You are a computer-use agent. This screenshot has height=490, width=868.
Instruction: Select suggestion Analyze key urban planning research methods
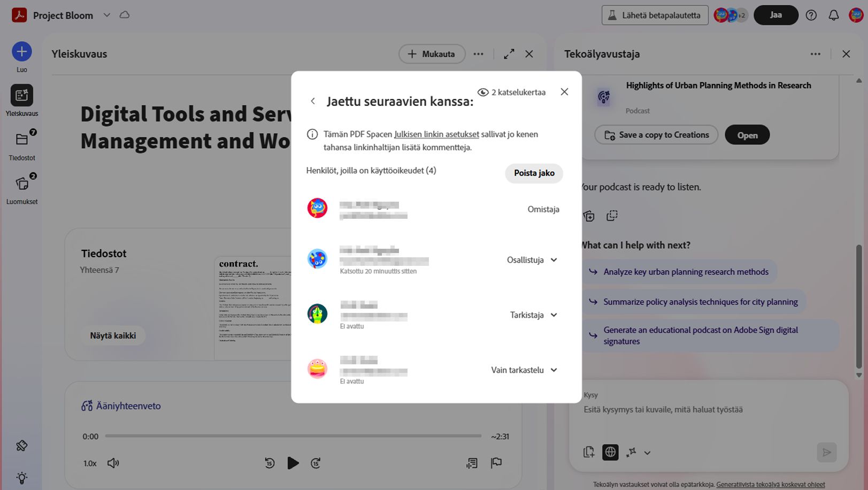(x=679, y=272)
